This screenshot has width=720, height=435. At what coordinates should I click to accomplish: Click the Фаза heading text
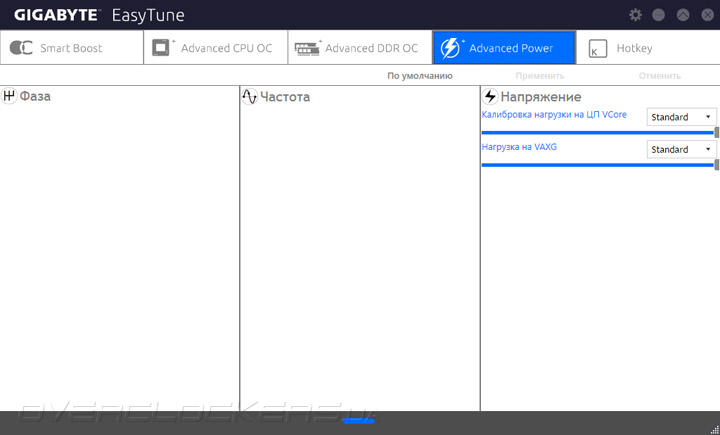click(x=35, y=96)
